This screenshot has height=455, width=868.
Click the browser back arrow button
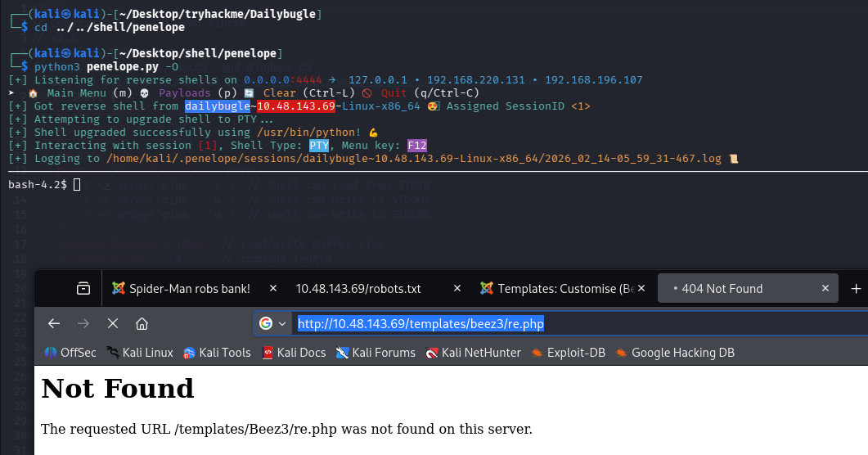coord(54,323)
